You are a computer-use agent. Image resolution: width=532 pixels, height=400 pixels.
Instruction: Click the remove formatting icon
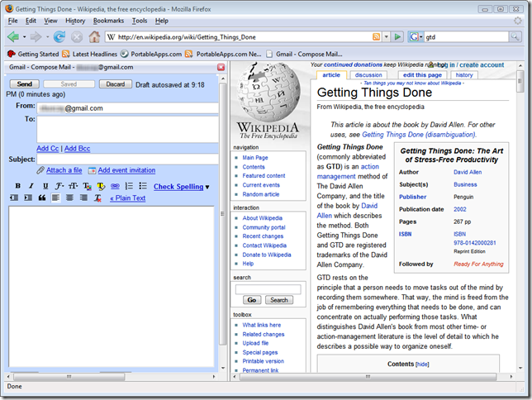[97, 198]
